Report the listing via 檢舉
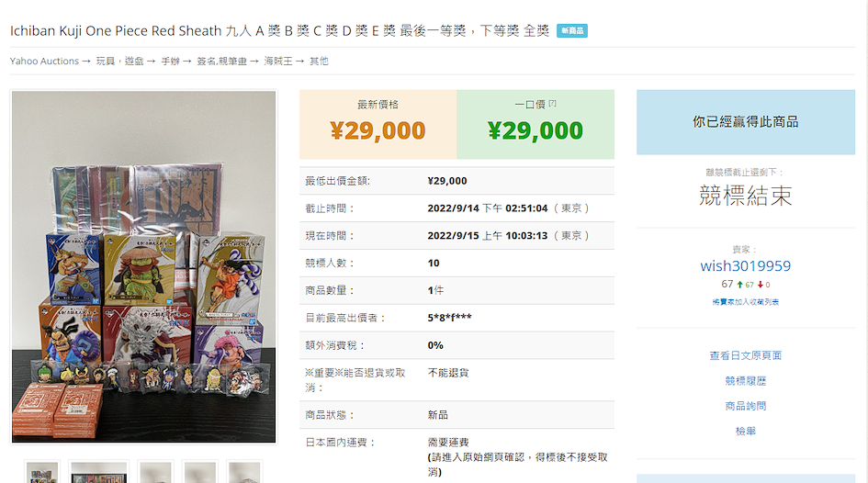868x483 pixels. coord(745,431)
